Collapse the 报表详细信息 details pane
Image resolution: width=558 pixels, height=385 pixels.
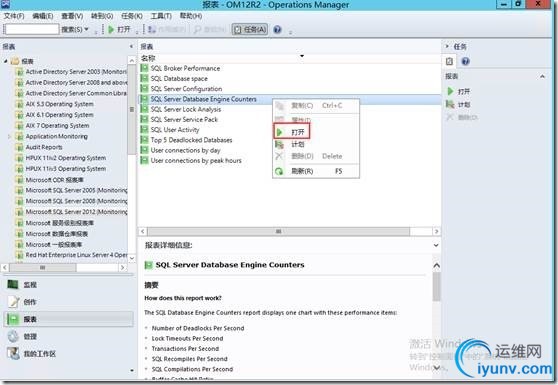(x=436, y=245)
